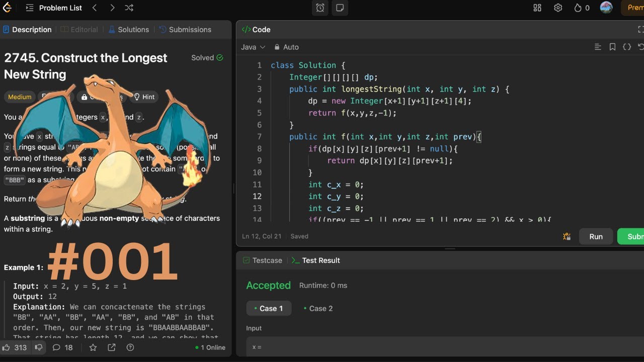Open the help question mark icon

[130, 347]
